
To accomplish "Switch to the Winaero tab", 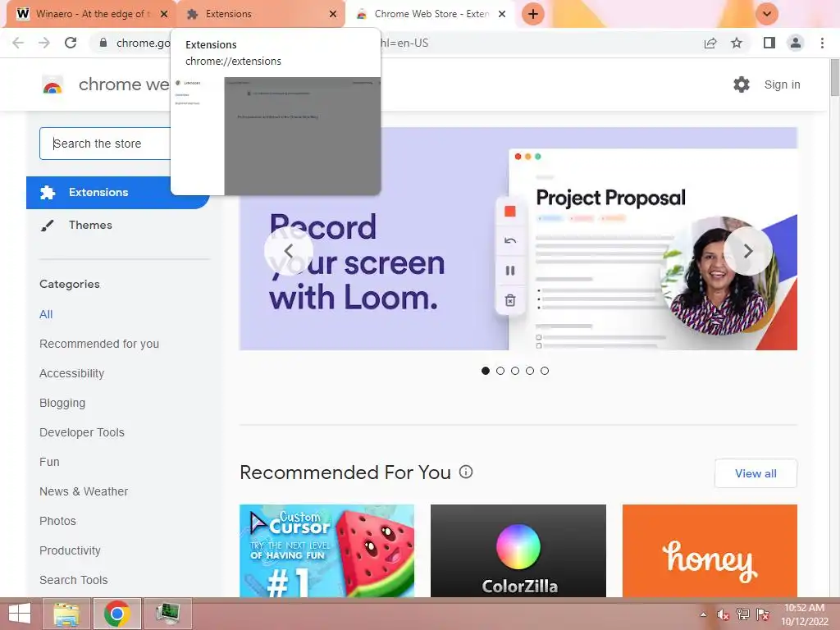I will coord(90,14).
